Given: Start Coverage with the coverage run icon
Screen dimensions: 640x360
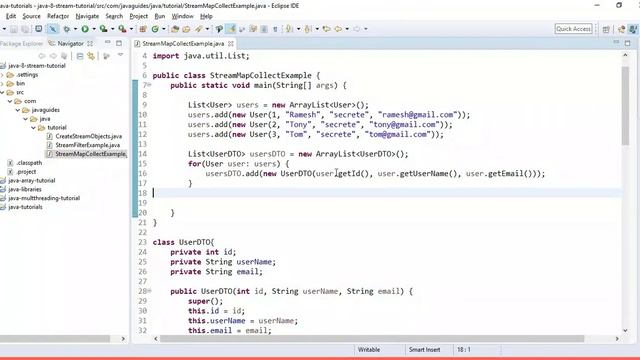Looking at the screenshot, I should [x=103, y=29].
